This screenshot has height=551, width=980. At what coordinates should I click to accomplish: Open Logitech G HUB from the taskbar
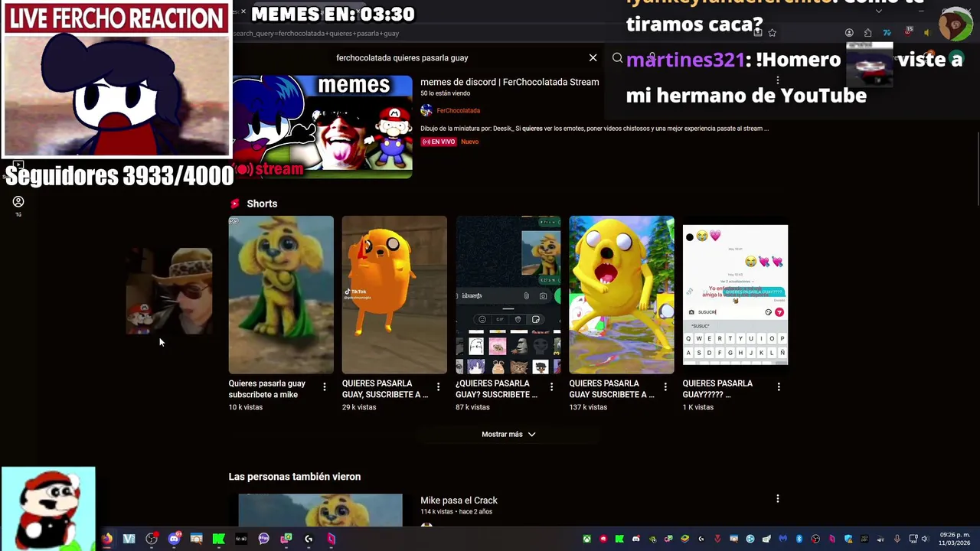click(309, 539)
